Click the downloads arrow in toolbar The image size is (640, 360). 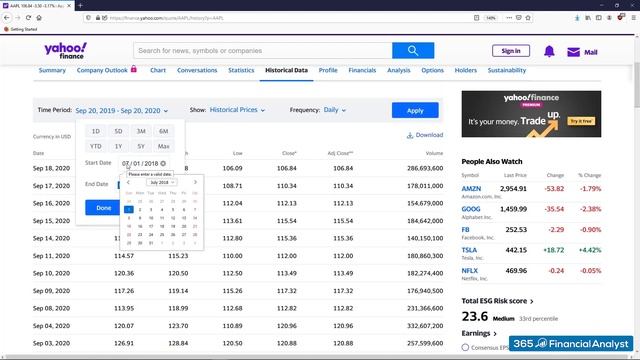click(x=577, y=18)
